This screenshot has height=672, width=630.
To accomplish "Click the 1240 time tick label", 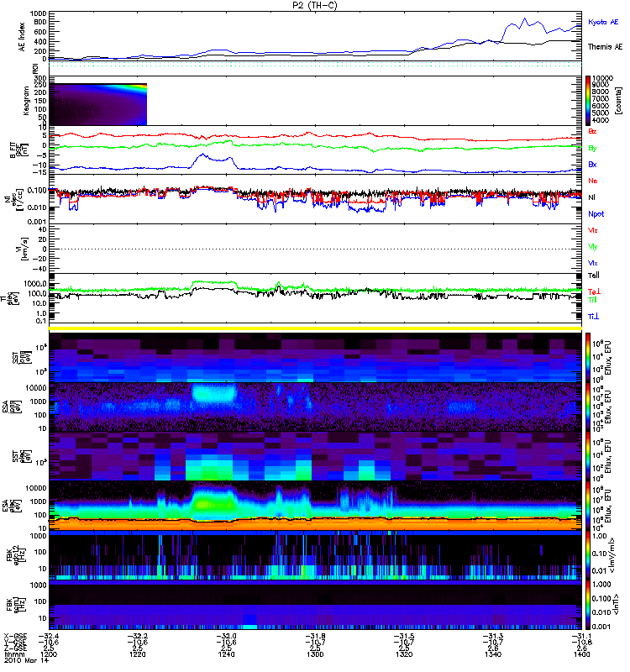I will [226, 654].
